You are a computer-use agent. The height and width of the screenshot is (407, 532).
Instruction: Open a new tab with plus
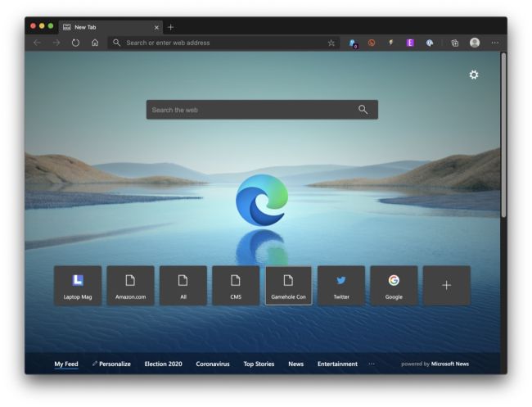(x=171, y=27)
